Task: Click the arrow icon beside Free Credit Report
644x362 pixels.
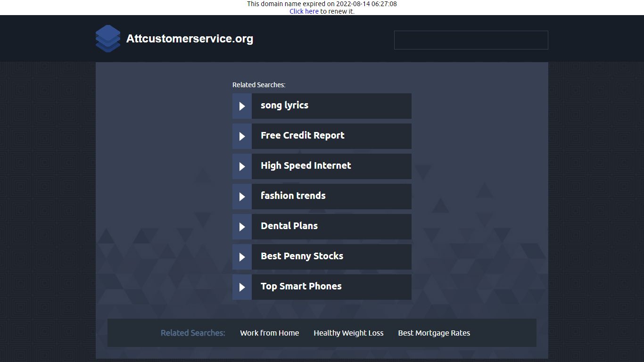Action: pos(242,136)
